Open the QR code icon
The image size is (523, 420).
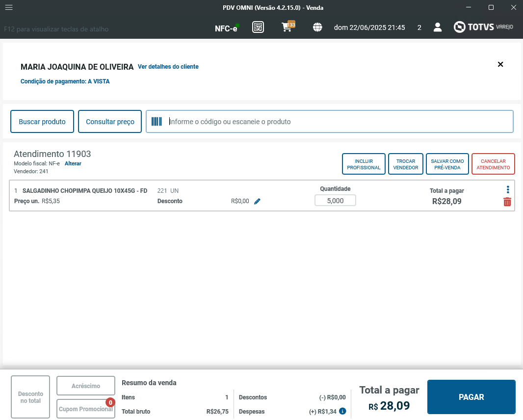coord(258,27)
